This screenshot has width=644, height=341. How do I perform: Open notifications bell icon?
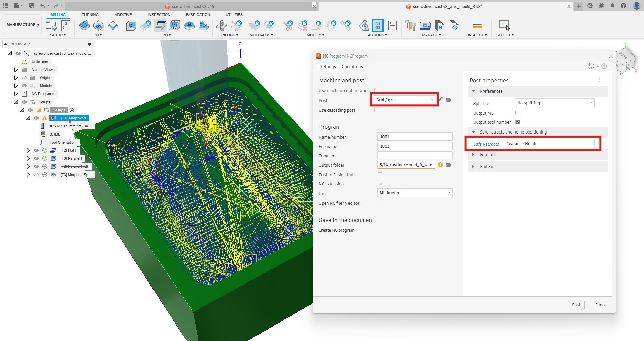coord(612,6)
